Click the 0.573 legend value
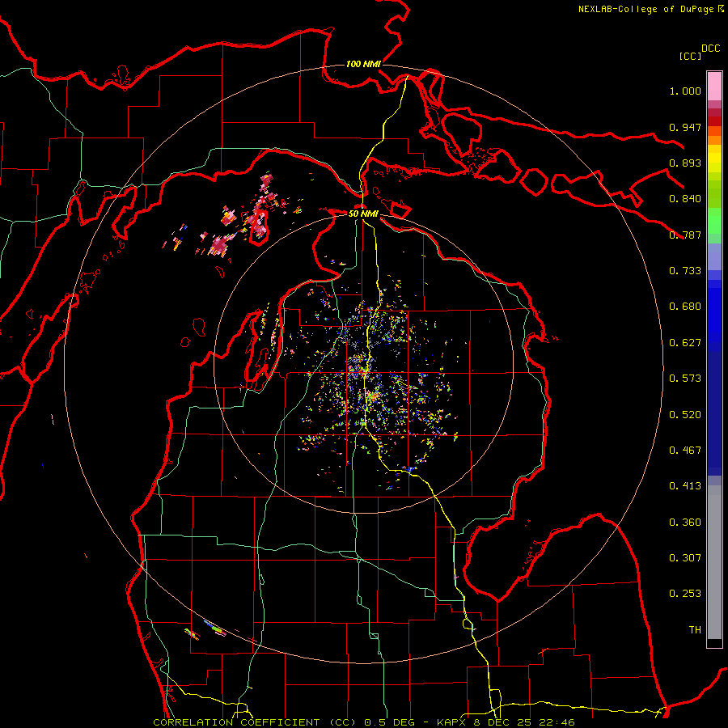The width and height of the screenshot is (728, 728). coord(685,379)
